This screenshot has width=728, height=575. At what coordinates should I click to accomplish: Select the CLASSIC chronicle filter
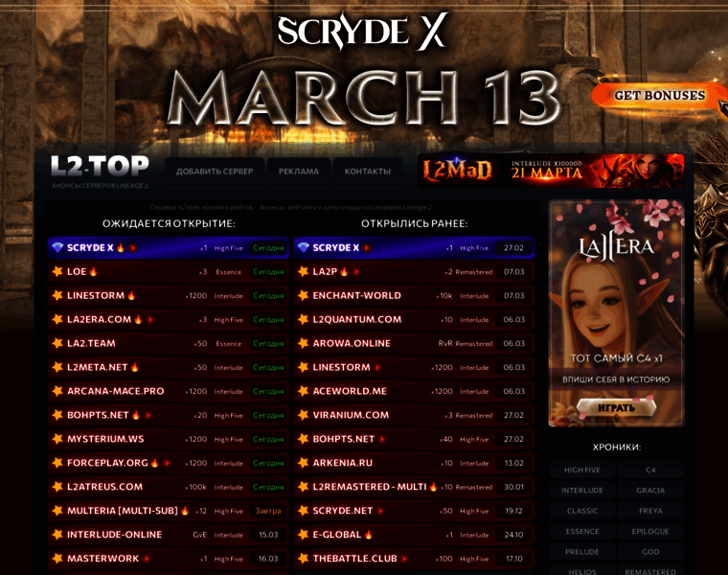click(582, 511)
